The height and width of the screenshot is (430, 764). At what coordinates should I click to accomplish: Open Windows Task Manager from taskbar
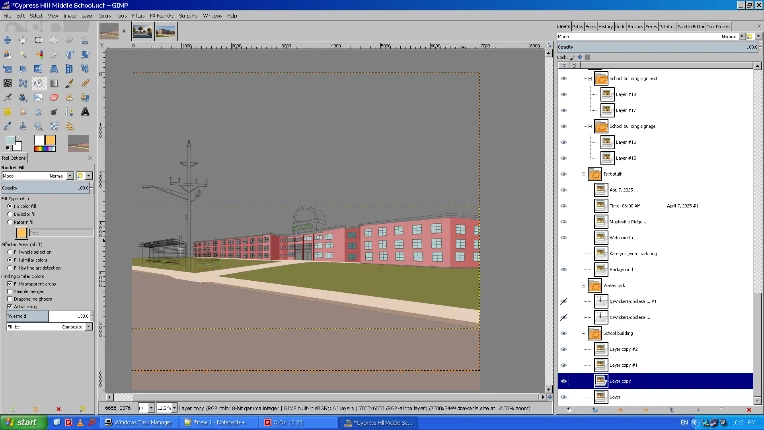(139, 422)
